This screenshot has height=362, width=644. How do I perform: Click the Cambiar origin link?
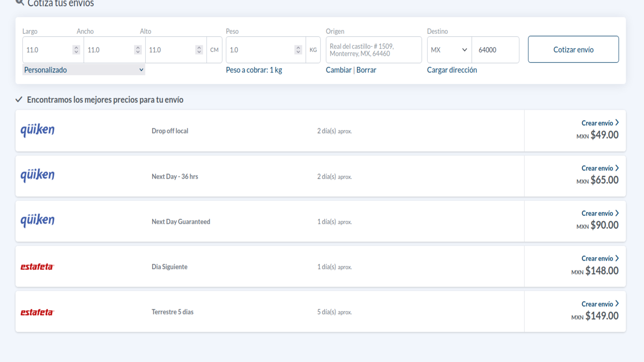pyautogui.click(x=339, y=70)
